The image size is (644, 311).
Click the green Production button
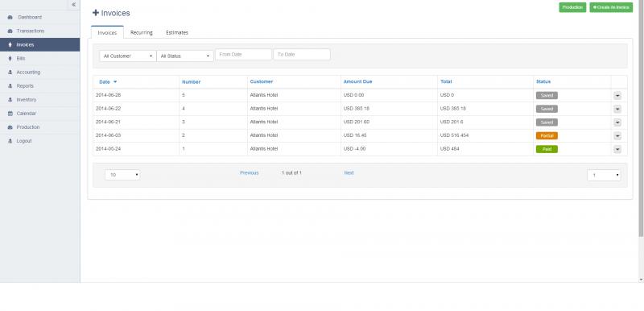click(572, 7)
